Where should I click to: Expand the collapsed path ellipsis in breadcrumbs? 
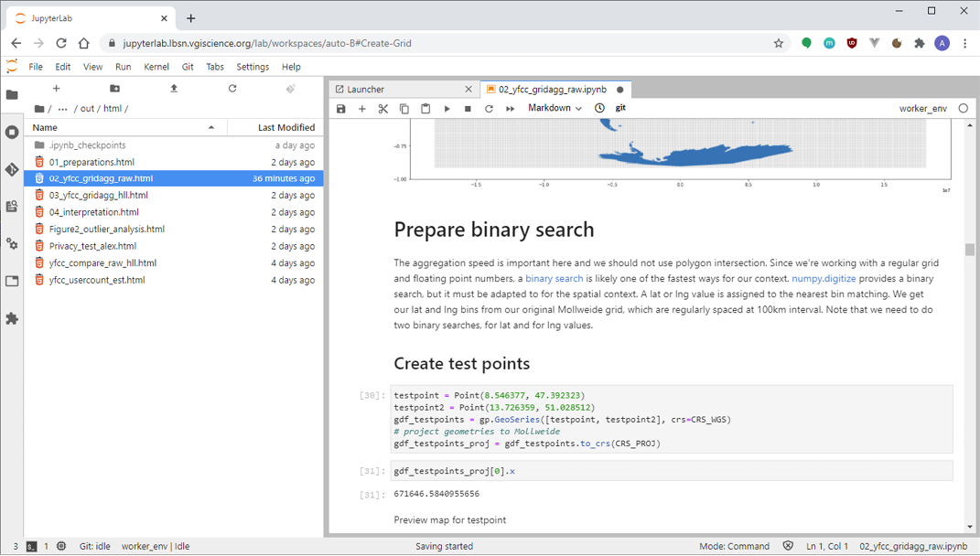[x=62, y=109]
